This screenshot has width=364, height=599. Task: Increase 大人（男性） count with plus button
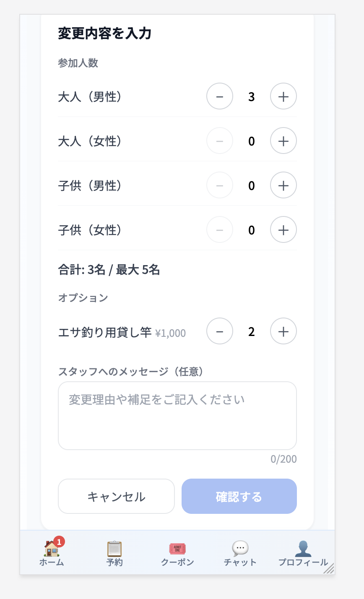[x=283, y=96]
